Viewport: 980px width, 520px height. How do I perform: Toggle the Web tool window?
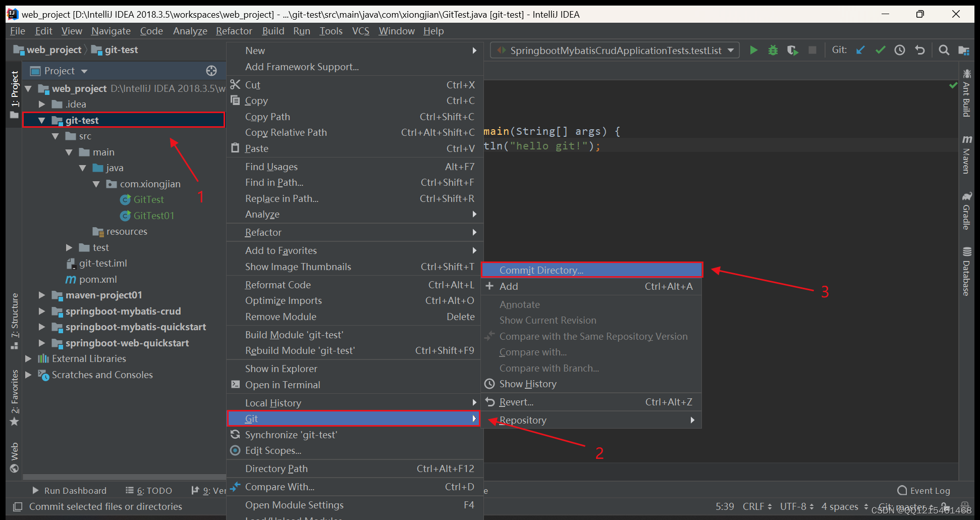(15, 457)
